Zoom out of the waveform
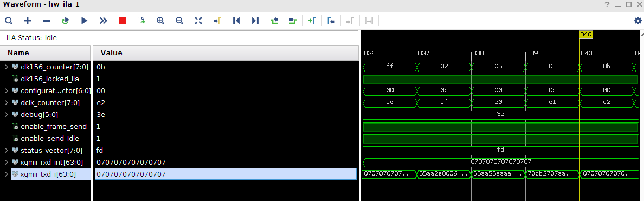Viewport: 644px width, 201px height. 179,21
